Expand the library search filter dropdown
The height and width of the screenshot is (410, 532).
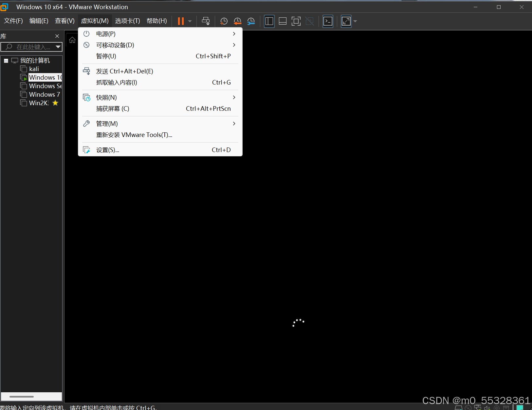(58, 47)
